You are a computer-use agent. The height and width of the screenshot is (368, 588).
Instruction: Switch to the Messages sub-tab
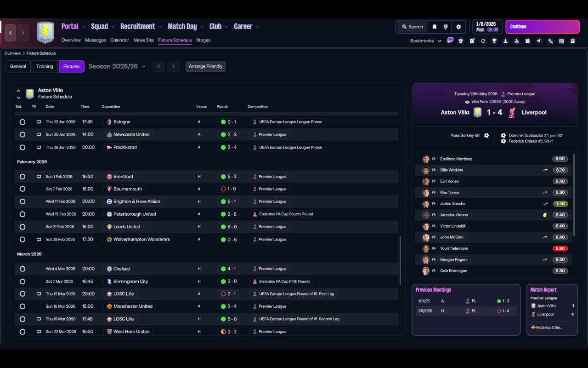pyautogui.click(x=96, y=40)
